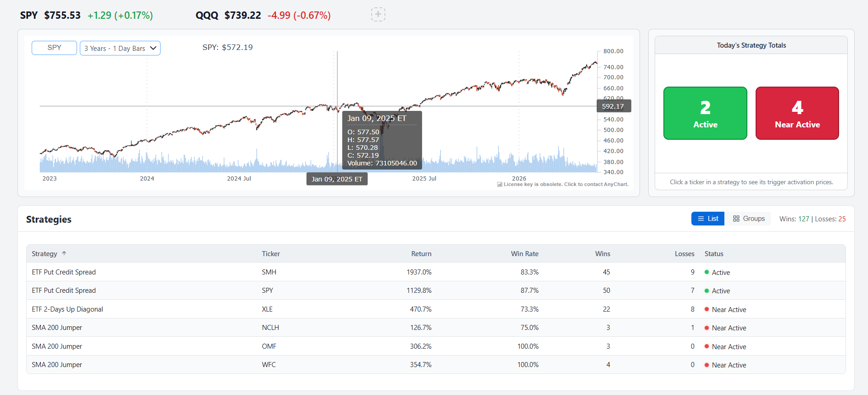Switch strategies view to Groups

[x=749, y=219]
